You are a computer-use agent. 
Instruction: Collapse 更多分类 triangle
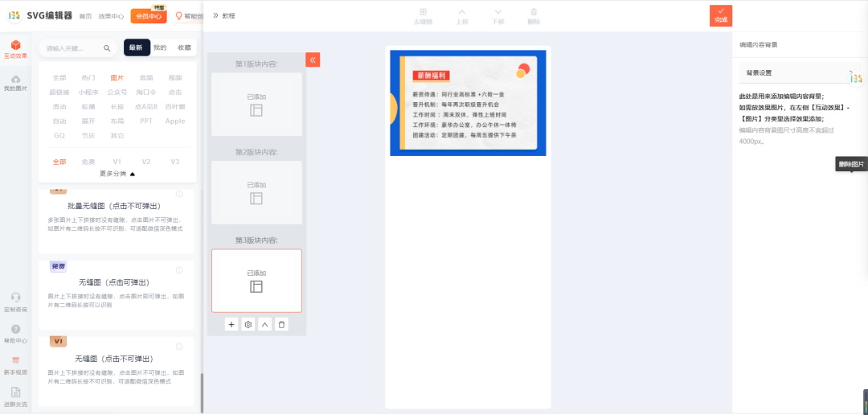tap(133, 174)
